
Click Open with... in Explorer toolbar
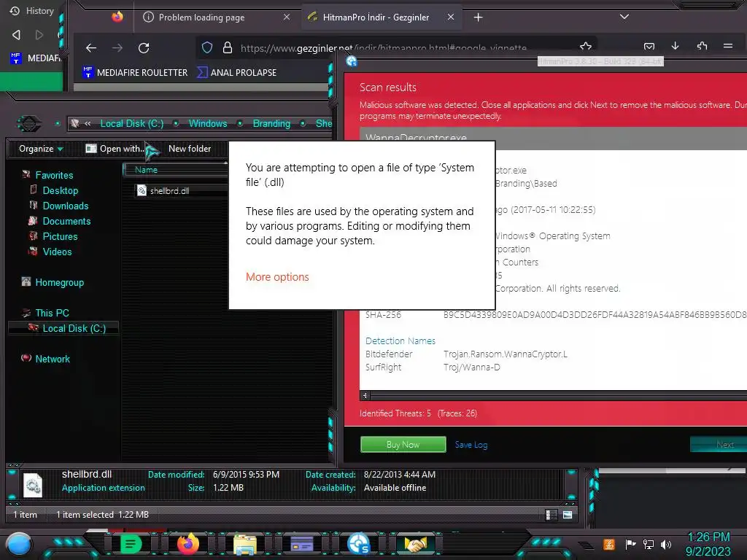coord(115,149)
